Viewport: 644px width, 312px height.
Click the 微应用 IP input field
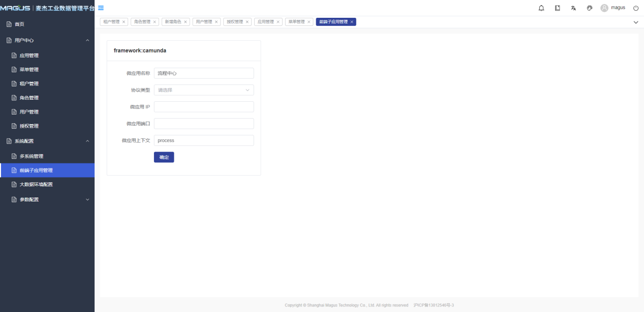[203, 107]
